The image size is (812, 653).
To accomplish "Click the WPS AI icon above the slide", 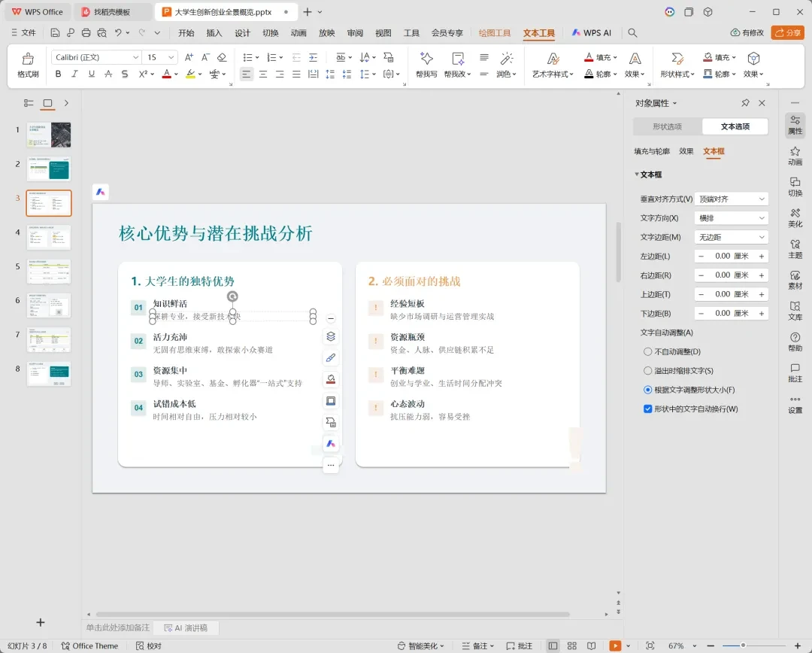I will pyautogui.click(x=101, y=192).
